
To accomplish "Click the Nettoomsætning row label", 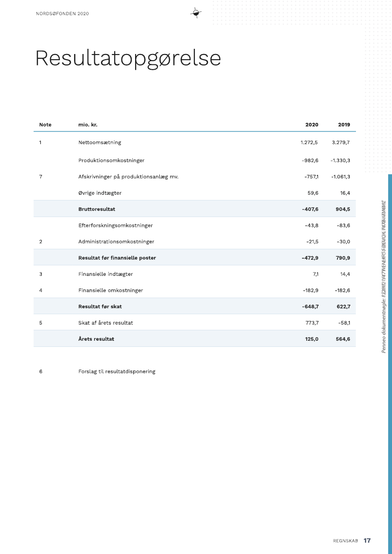I will (x=100, y=142).
